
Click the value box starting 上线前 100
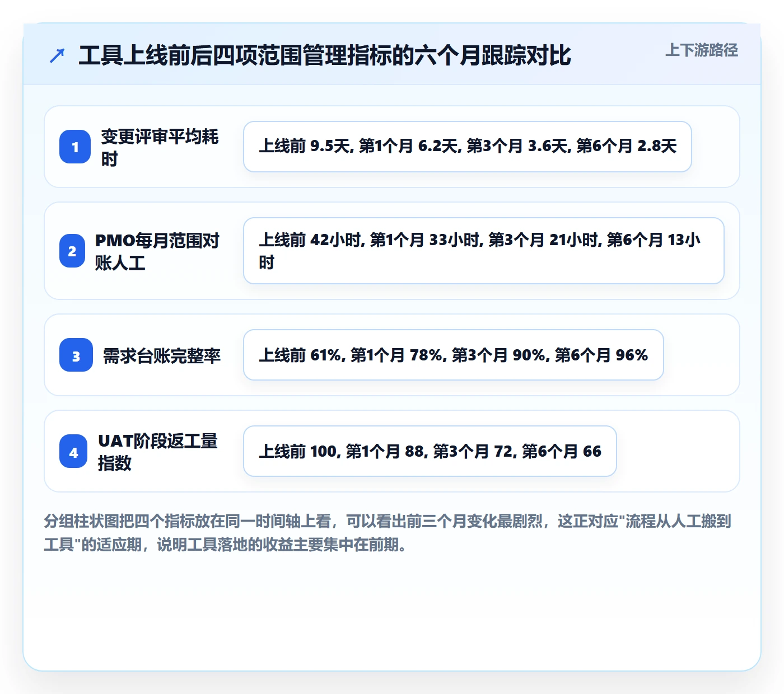tap(430, 451)
